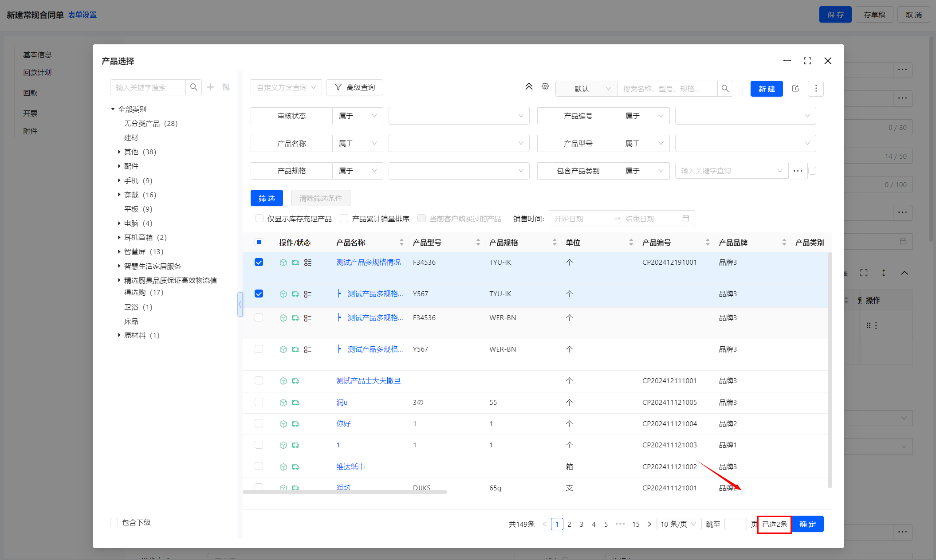Check the 维达纸巾 row checkbox
This screenshot has width=936, height=560.
click(x=259, y=466)
